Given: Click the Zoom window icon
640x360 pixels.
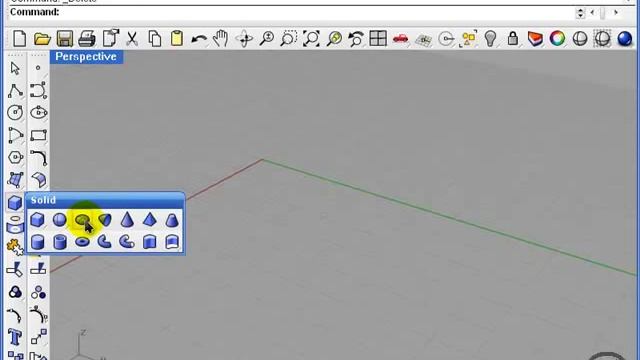Looking at the screenshot, I should pyautogui.click(x=289, y=39).
